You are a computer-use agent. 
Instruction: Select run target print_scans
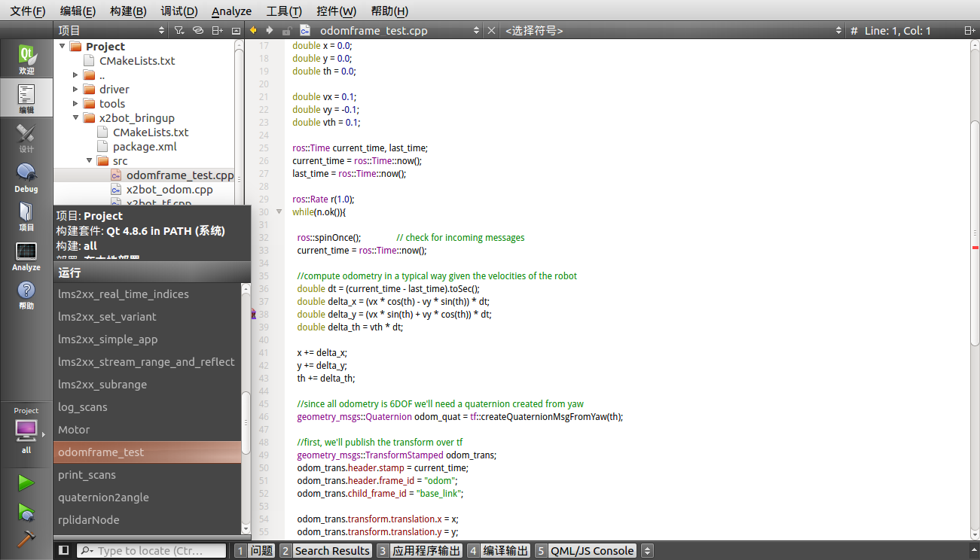click(148, 474)
